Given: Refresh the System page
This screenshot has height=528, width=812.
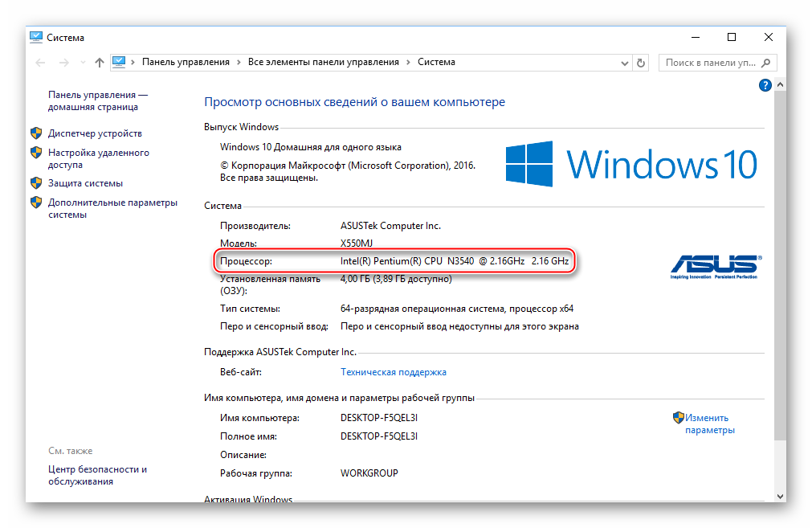Looking at the screenshot, I should tap(641, 63).
